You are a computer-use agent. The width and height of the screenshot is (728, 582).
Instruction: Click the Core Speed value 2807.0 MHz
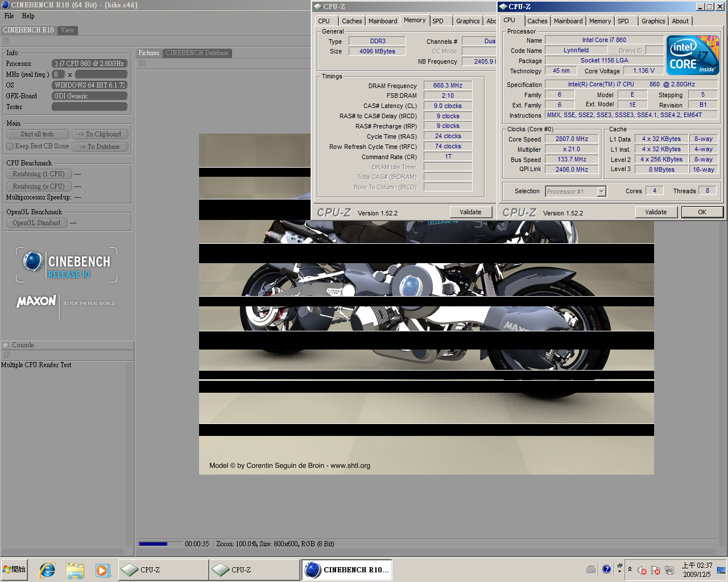[572, 139]
